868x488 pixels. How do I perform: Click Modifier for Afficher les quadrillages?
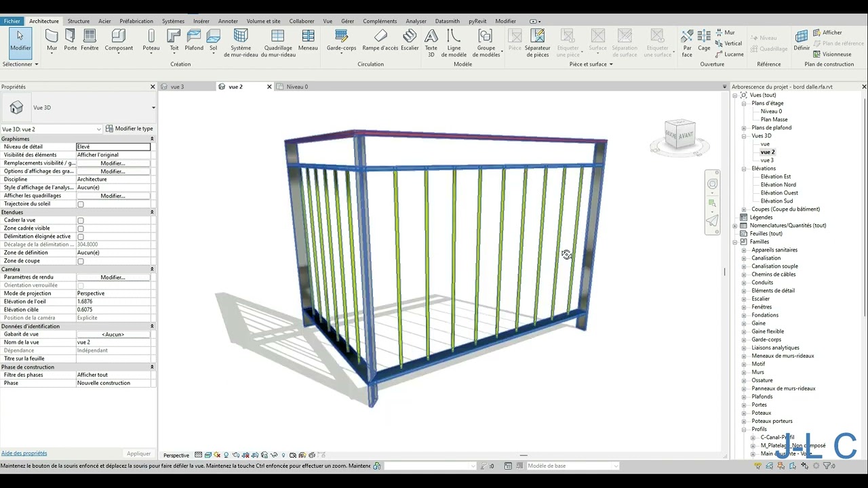coord(113,196)
